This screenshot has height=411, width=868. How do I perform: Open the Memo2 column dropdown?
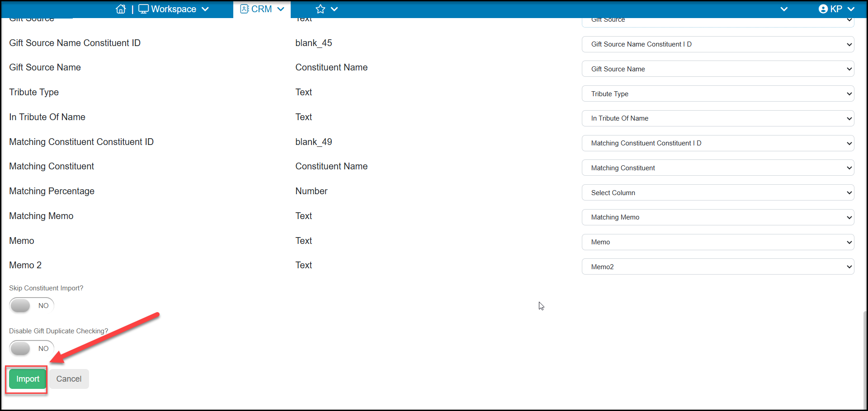[718, 266]
